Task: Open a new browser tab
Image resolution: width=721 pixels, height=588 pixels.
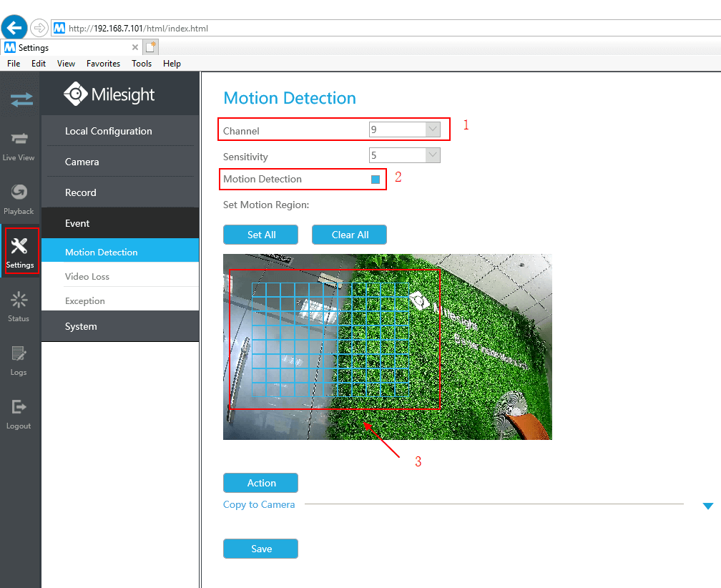Action: (x=150, y=46)
